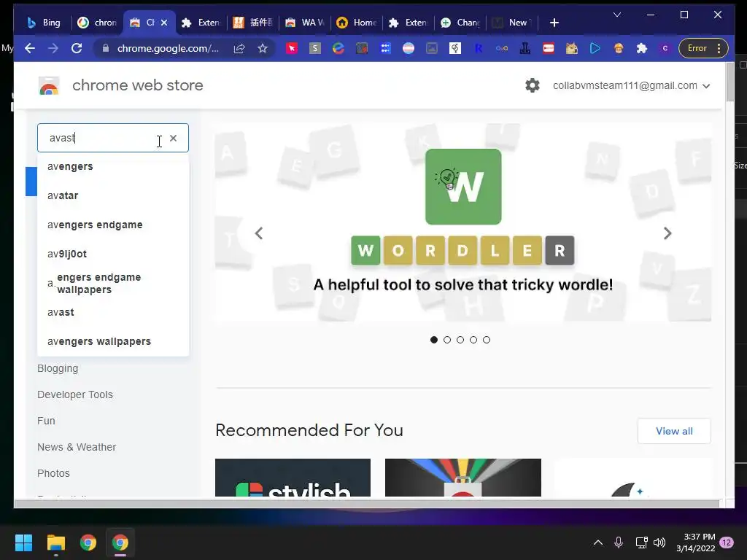Image resolution: width=747 pixels, height=560 pixels.
Task: Click the Doge dog extension icon
Action: point(572,48)
